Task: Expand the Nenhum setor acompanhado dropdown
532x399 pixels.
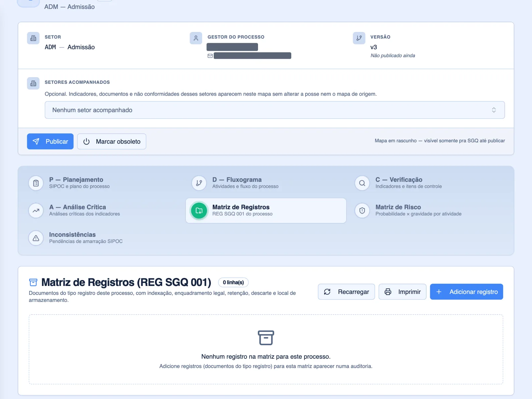Action: (x=275, y=110)
